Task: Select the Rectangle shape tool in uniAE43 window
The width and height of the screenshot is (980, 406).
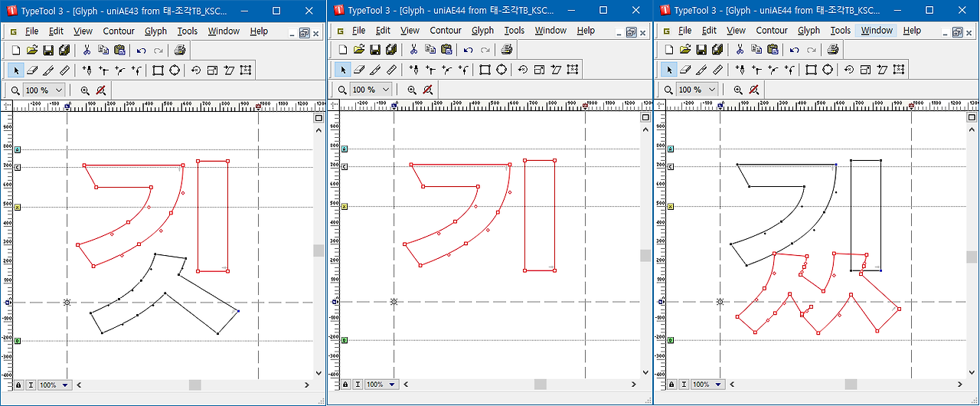Action: [158, 70]
